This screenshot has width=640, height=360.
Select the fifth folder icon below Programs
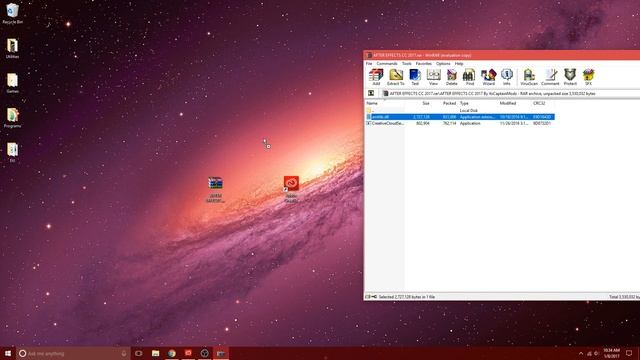[12, 152]
